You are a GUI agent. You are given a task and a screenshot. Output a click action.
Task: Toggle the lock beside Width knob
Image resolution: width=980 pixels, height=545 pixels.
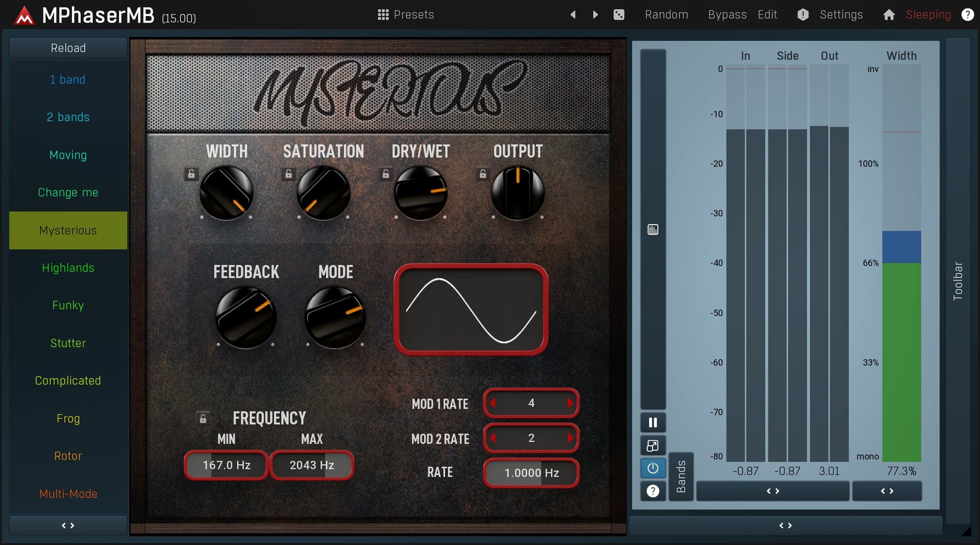[191, 174]
